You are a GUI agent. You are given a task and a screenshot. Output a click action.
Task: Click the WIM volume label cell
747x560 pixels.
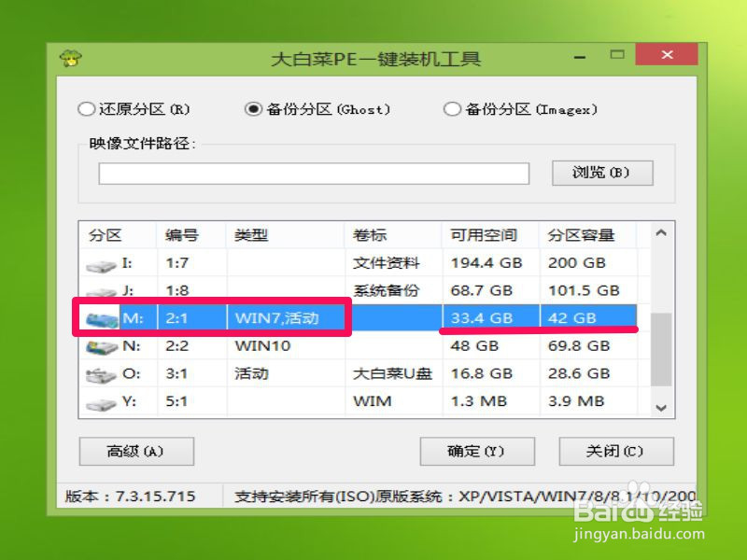tap(372, 401)
